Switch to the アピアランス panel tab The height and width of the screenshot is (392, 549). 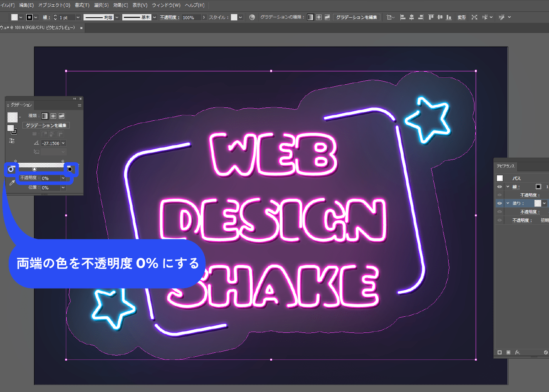coord(505,166)
